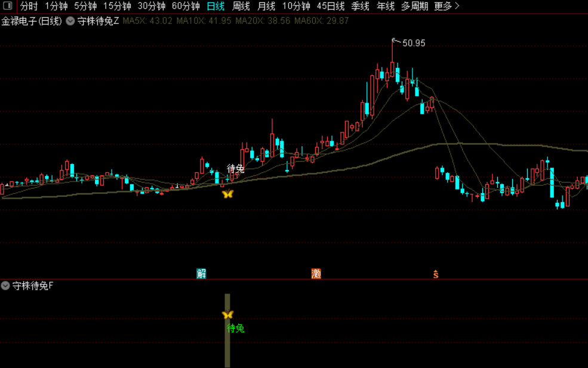Click the orange S signal marker
This screenshot has width=588, height=368.
pos(435,274)
